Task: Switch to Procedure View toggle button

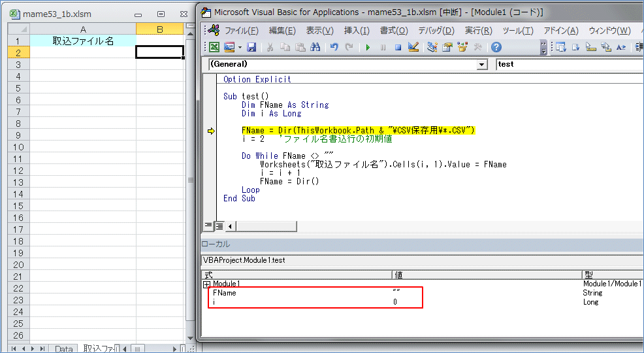Action: (x=208, y=226)
